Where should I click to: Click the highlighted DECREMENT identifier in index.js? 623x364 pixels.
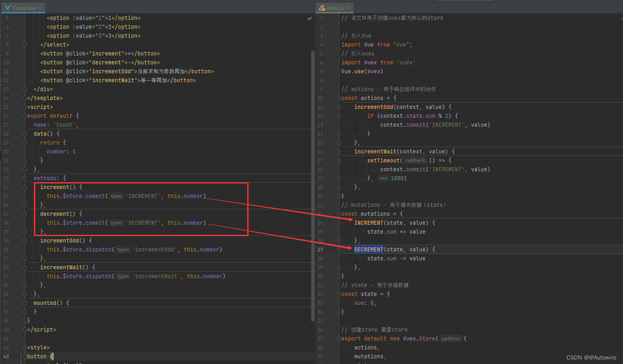(x=369, y=249)
